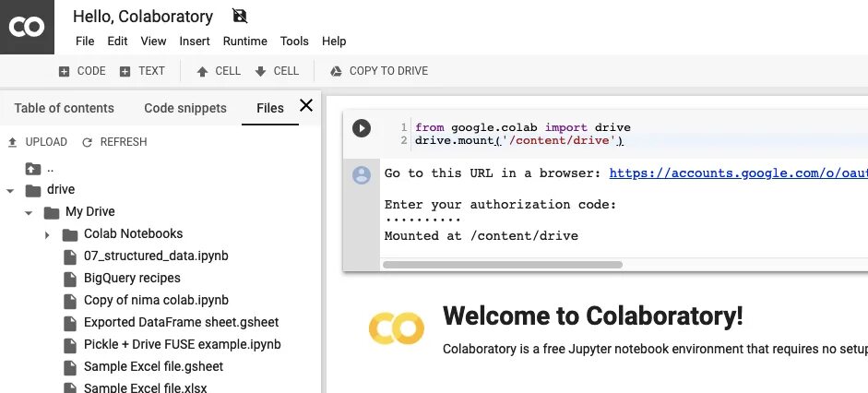Open the File menu
Image resolution: width=868 pixels, height=393 pixels.
click(x=85, y=41)
